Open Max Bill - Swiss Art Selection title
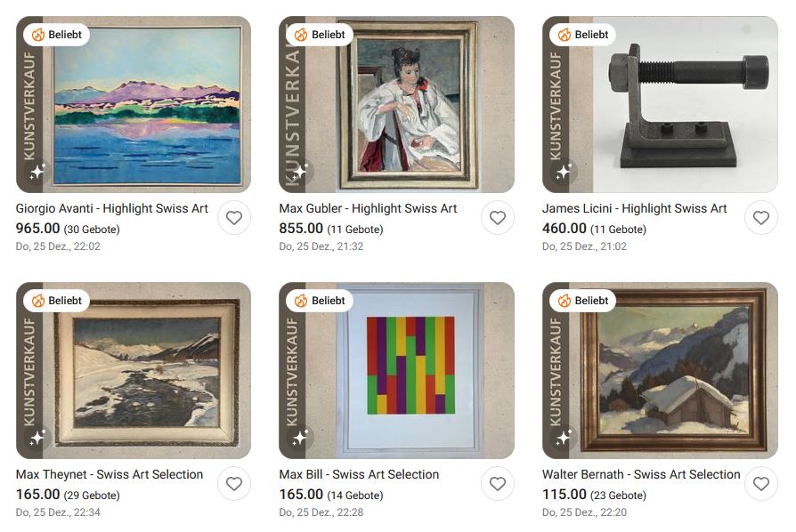Viewport: 796px width, 532px height. (x=359, y=474)
